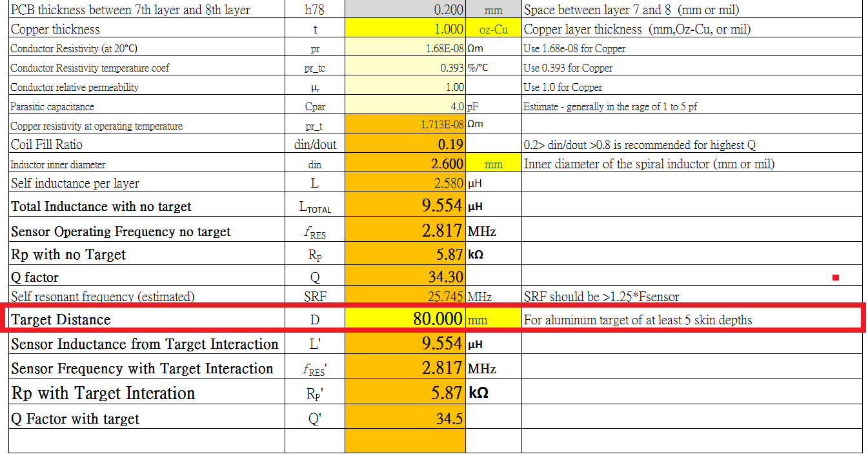This screenshot has width=868, height=461.
Task: Select 'Conductor Resistivity temperature coef' label
Action: click(90, 68)
